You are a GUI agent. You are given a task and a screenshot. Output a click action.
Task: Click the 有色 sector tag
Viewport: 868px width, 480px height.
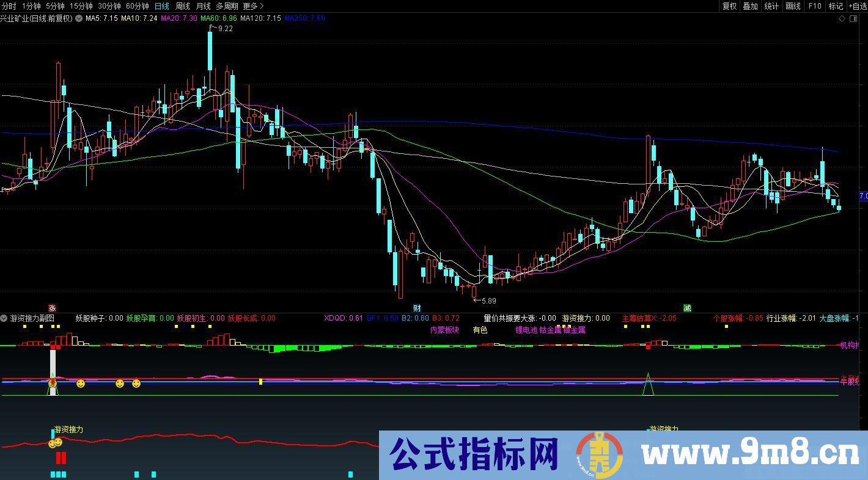coord(480,330)
